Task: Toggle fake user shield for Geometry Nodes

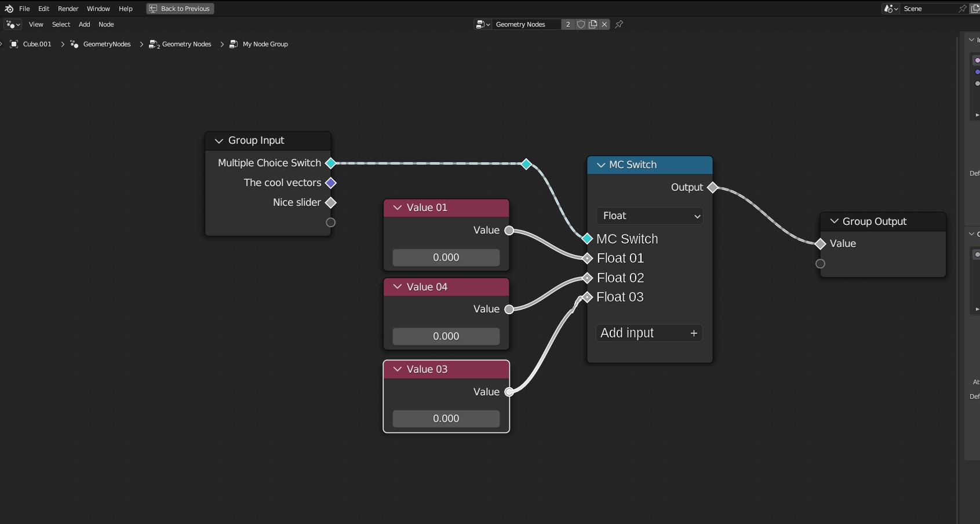Action: coord(581,24)
